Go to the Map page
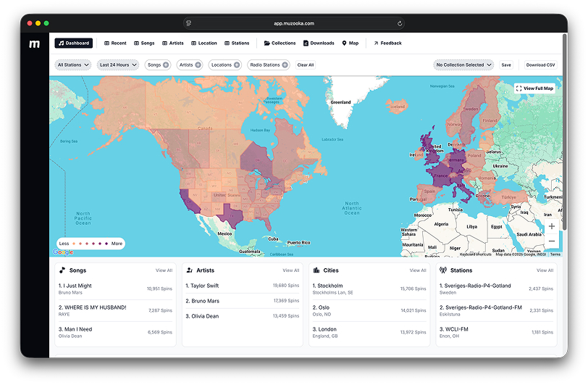This screenshot has height=385, width=588. pos(350,44)
